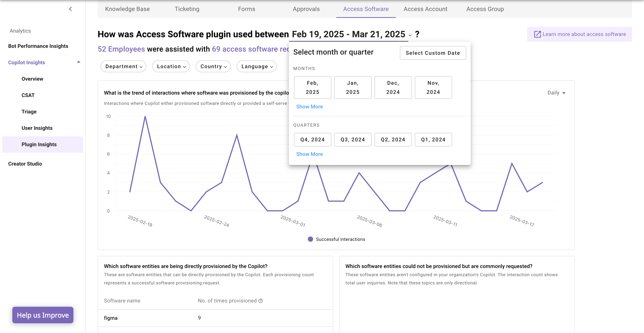Click the Successful interactions legend dot
The height and width of the screenshot is (333, 644).
click(310, 239)
